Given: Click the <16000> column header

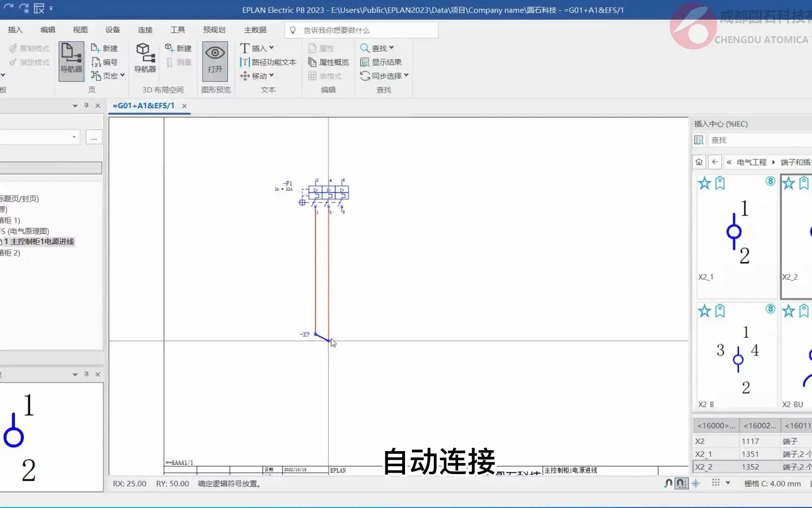Looking at the screenshot, I should point(716,426).
